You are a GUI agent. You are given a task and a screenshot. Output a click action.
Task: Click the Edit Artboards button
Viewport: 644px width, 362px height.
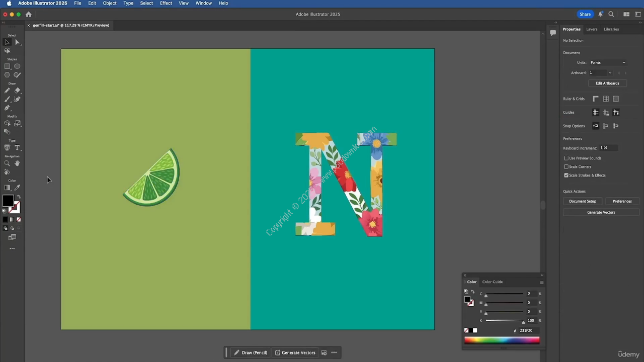(607, 83)
